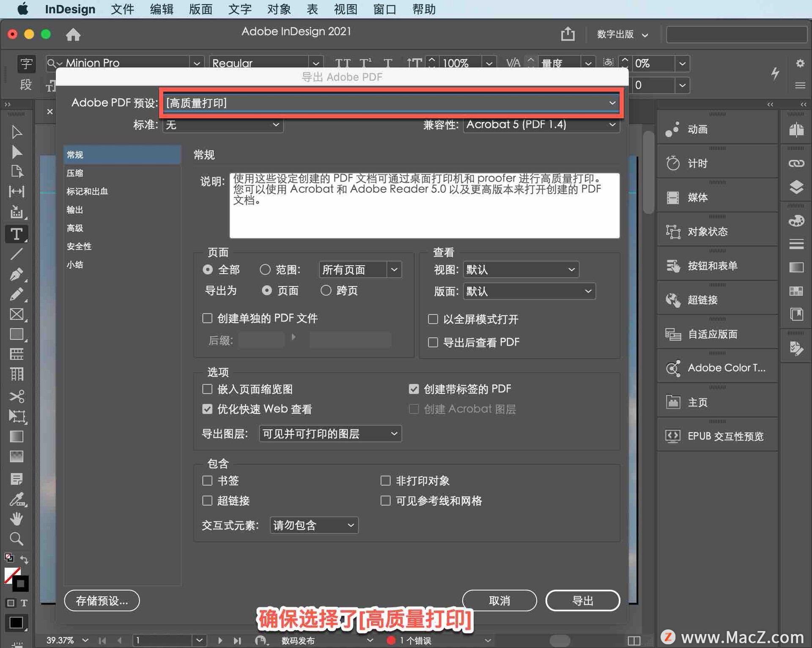Click the search field in title bar
The width and height of the screenshot is (812, 648).
[x=737, y=34]
